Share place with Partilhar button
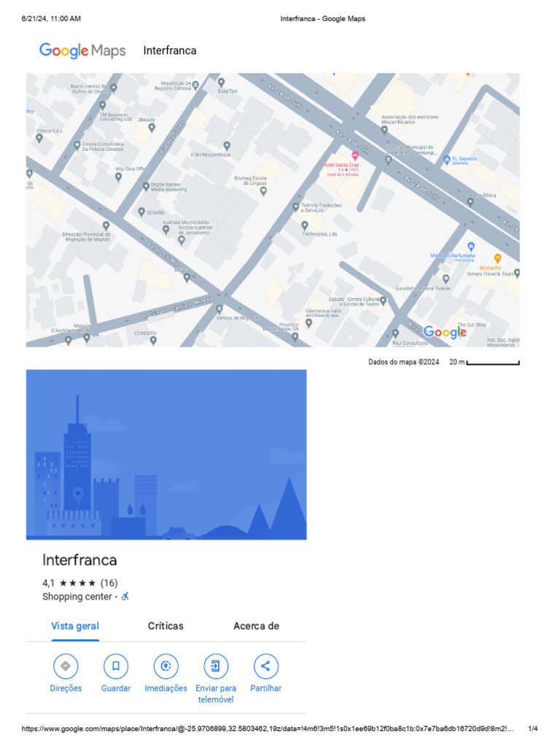The width and height of the screenshot is (560, 747). [x=265, y=673]
